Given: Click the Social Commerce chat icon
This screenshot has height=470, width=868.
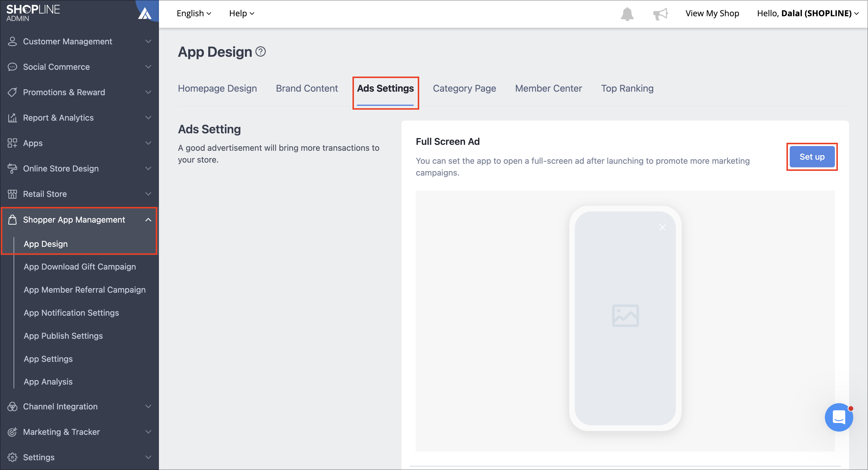Looking at the screenshot, I should pos(12,67).
